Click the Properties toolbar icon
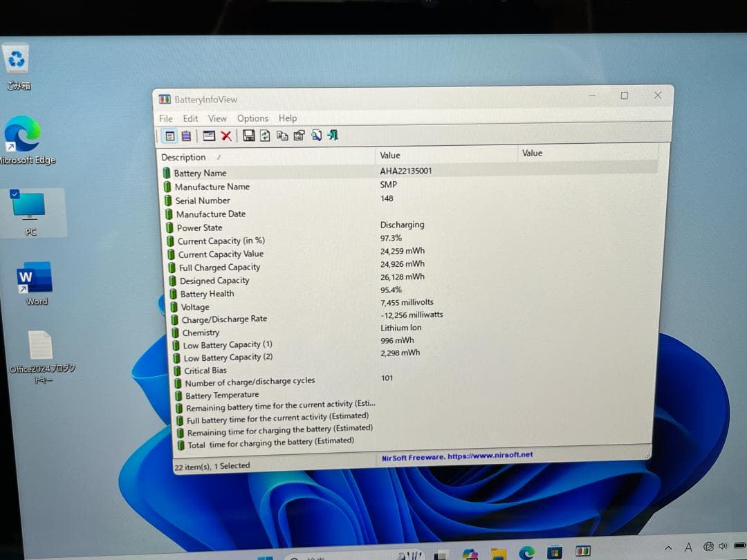This screenshot has width=747, height=560. (x=299, y=136)
